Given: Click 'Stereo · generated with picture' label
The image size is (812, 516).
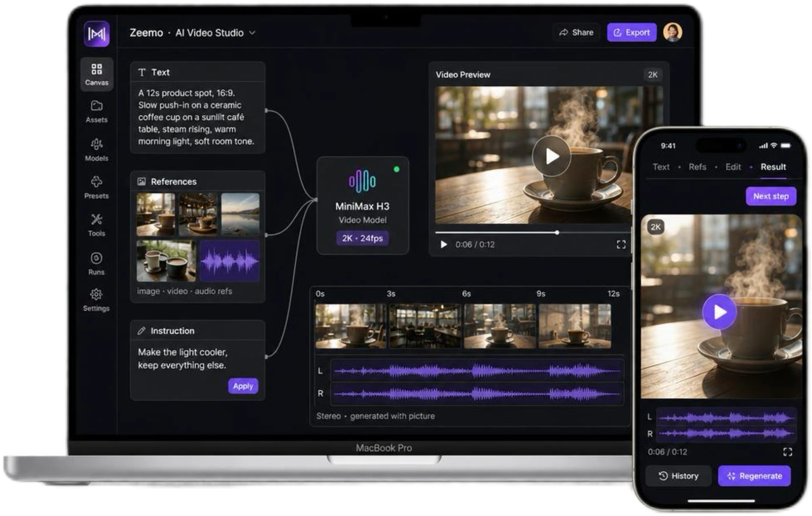Looking at the screenshot, I should coord(375,416).
